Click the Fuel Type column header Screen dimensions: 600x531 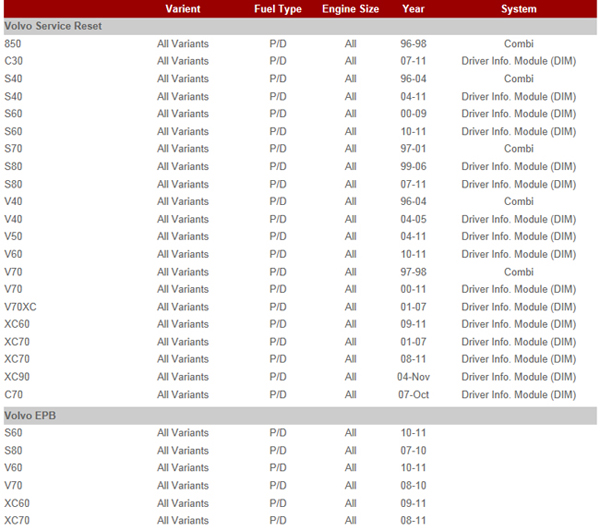coord(278,9)
